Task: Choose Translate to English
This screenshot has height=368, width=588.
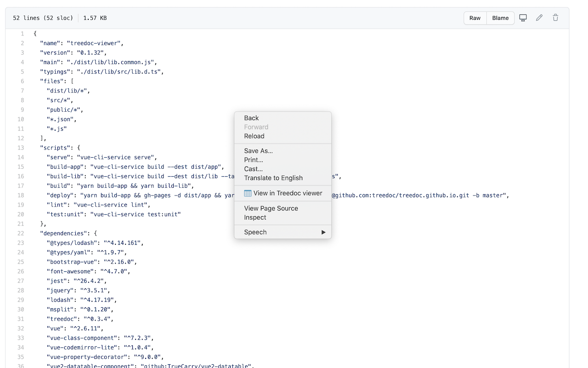Action: tap(283, 178)
